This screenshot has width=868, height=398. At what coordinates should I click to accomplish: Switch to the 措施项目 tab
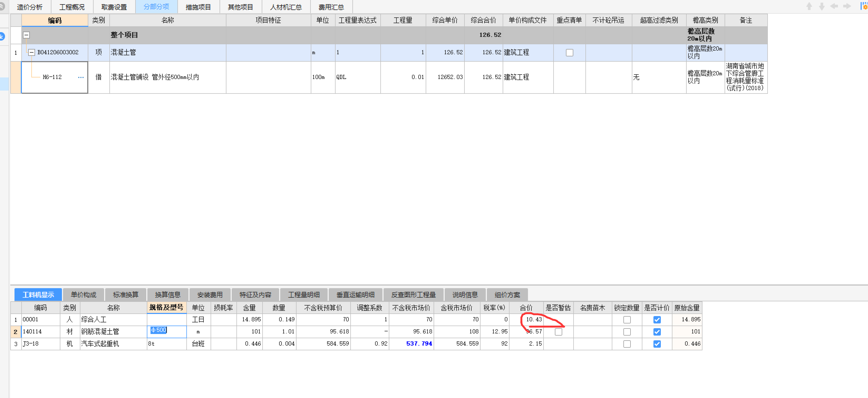[x=198, y=7]
